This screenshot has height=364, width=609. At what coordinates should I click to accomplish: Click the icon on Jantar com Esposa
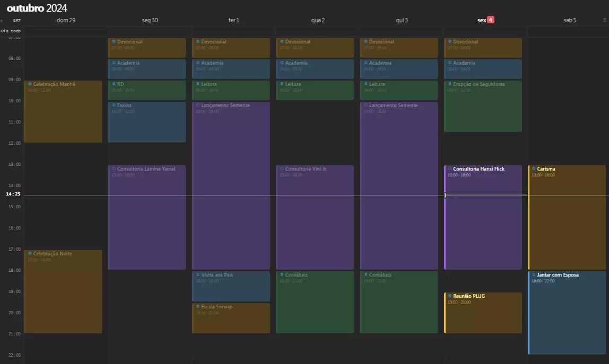tap(533, 275)
